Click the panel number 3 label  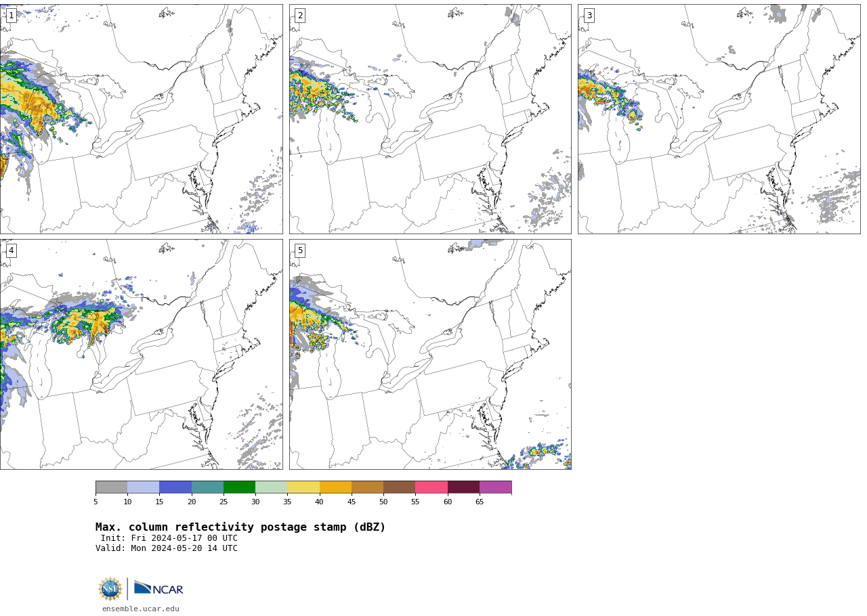[x=589, y=16]
